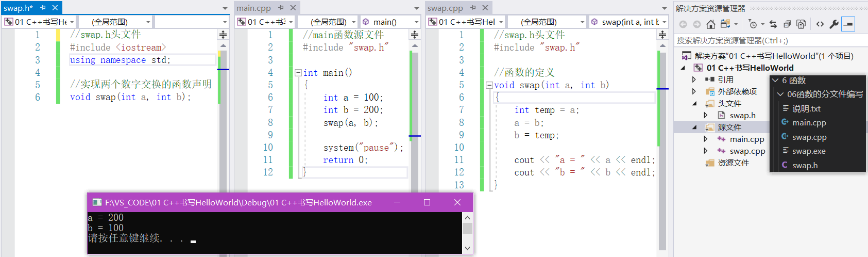Show all files icon in Solution Explorer

801,24
